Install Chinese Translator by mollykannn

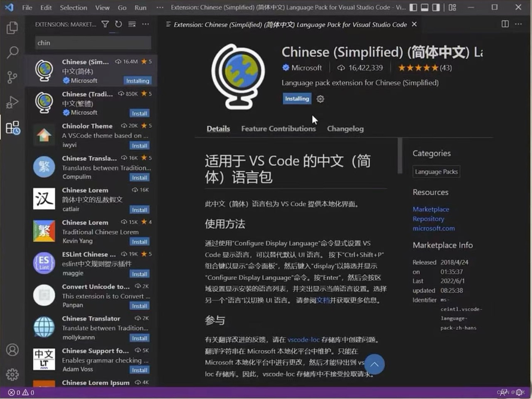[140, 338]
